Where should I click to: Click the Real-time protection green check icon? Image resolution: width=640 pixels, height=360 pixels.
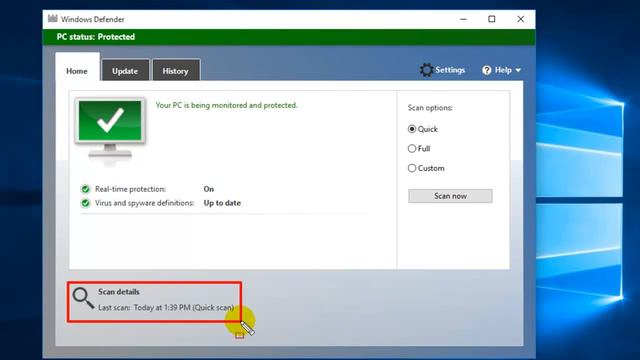[x=85, y=189]
